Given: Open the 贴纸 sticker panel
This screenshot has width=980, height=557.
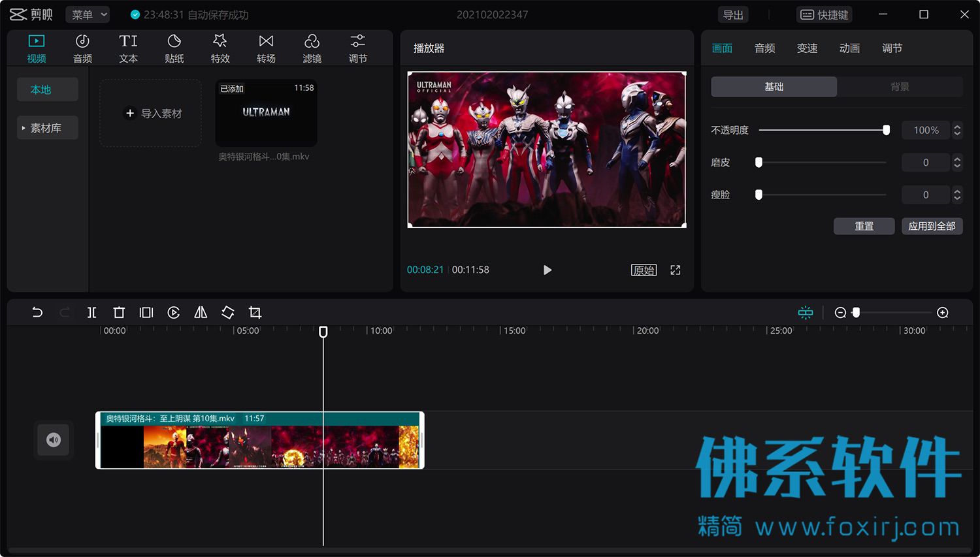Looking at the screenshot, I should [174, 48].
